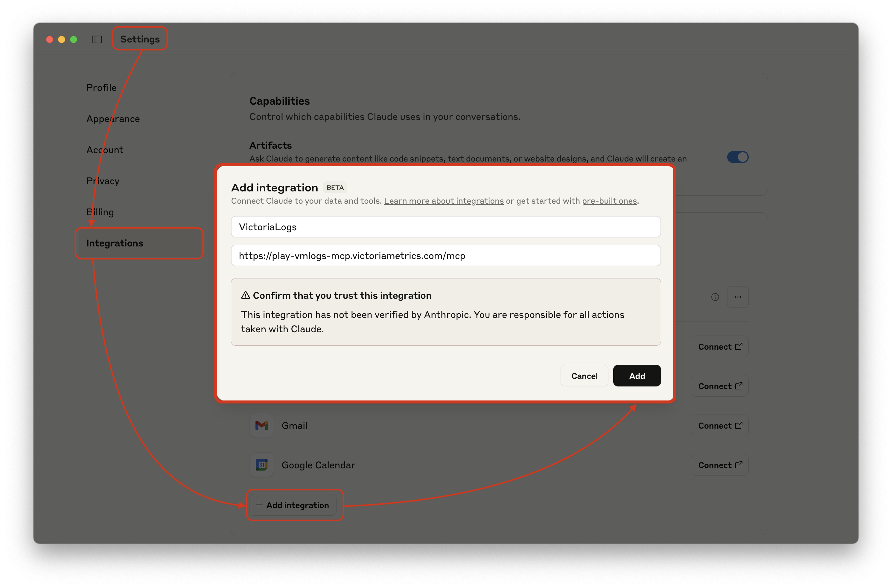Click the Google Calendar logo icon

click(x=261, y=464)
